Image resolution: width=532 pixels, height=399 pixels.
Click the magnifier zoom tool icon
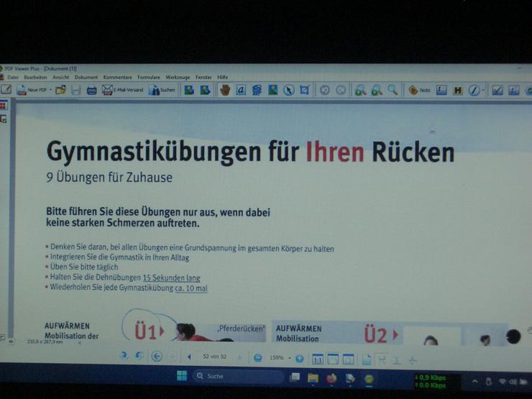(x=393, y=90)
